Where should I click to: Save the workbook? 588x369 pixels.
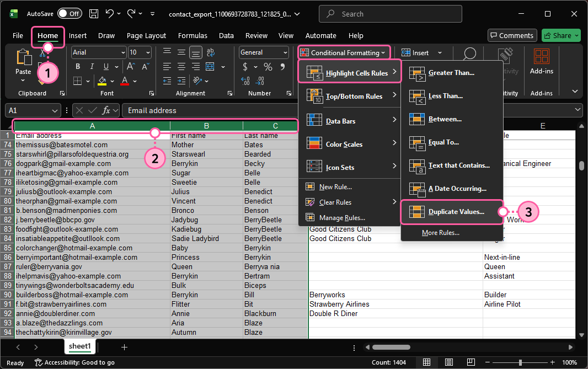(x=94, y=13)
